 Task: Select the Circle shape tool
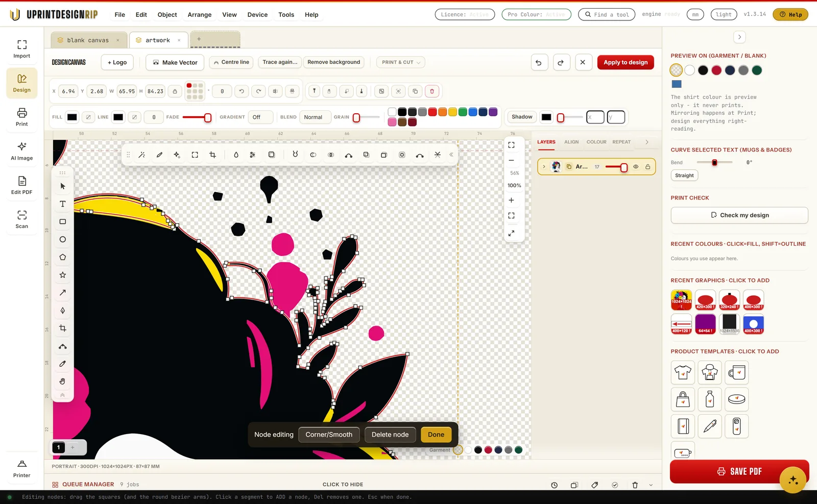[63, 239]
